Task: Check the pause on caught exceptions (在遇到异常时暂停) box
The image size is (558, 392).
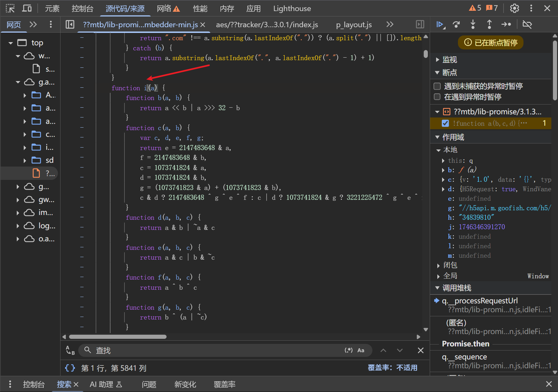Action: pos(437,97)
